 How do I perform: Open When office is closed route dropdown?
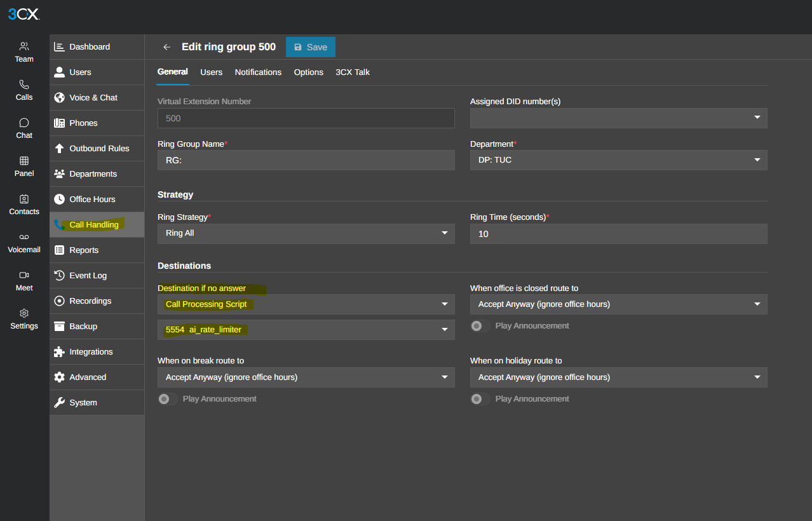pyautogui.click(x=618, y=304)
